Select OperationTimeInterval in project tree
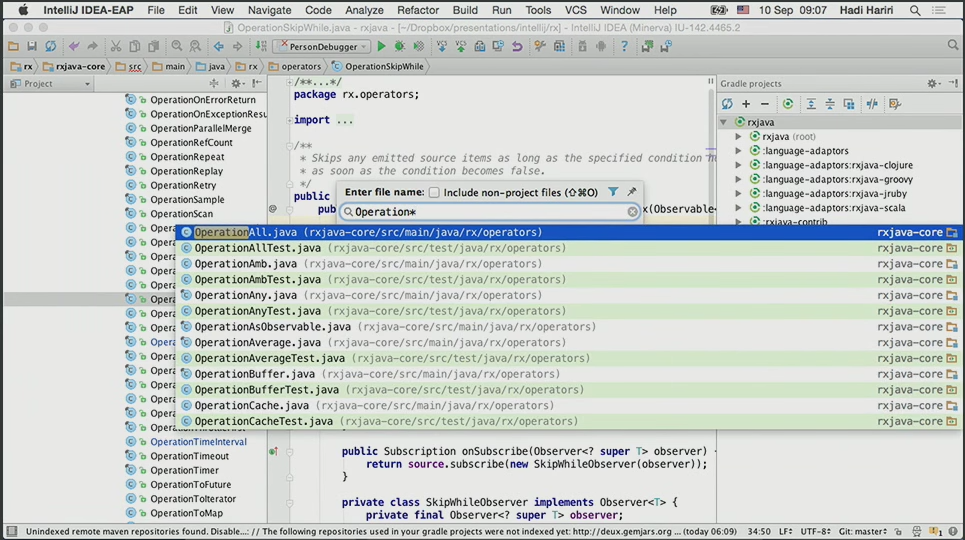 pyautogui.click(x=198, y=442)
